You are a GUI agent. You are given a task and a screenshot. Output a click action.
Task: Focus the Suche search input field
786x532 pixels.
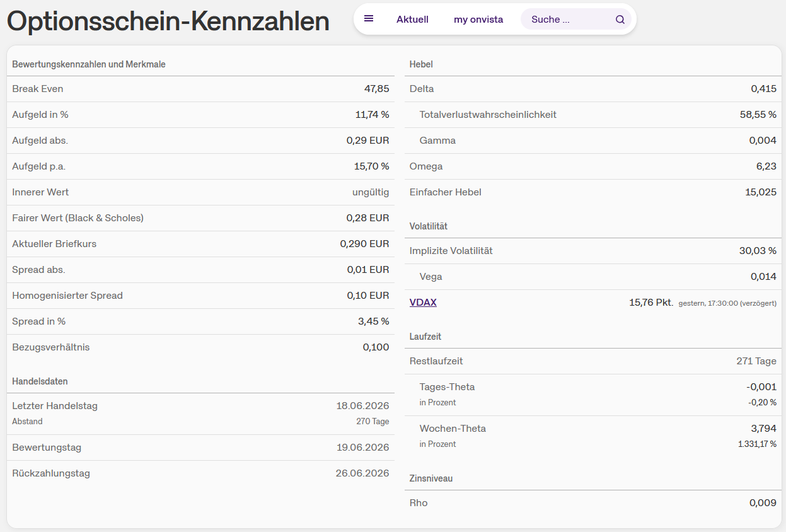[567, 20]
